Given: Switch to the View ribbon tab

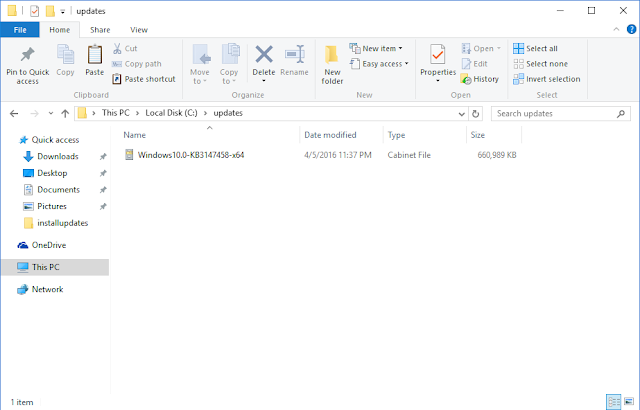Looking at the screenshot, I should [x=139, y=30].
